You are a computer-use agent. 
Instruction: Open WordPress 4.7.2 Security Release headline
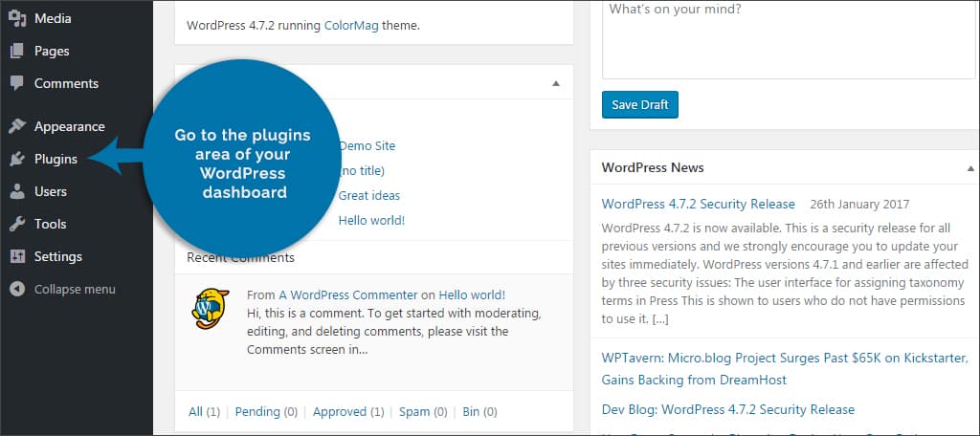tap(698, 204)
